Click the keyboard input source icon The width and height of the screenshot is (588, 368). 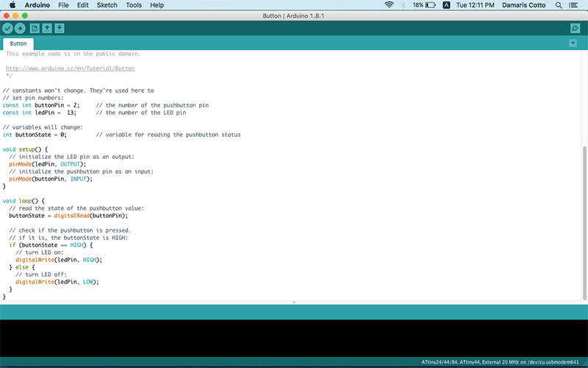446,5
